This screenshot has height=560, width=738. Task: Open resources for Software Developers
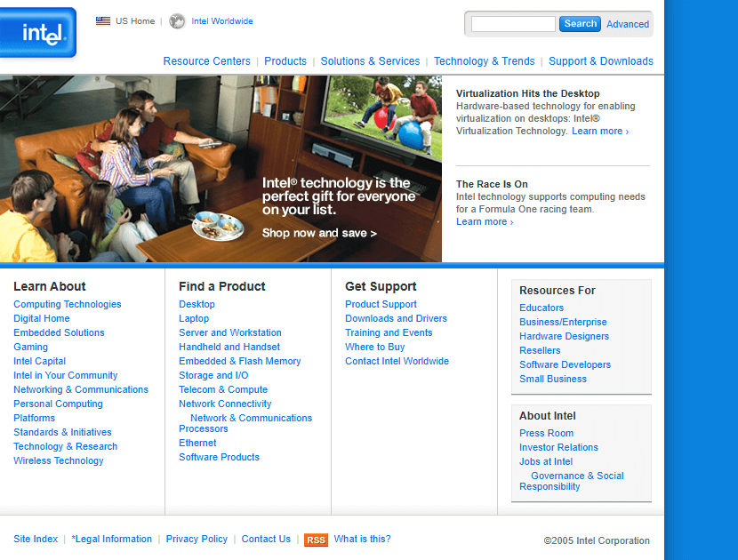pos(565,364)
